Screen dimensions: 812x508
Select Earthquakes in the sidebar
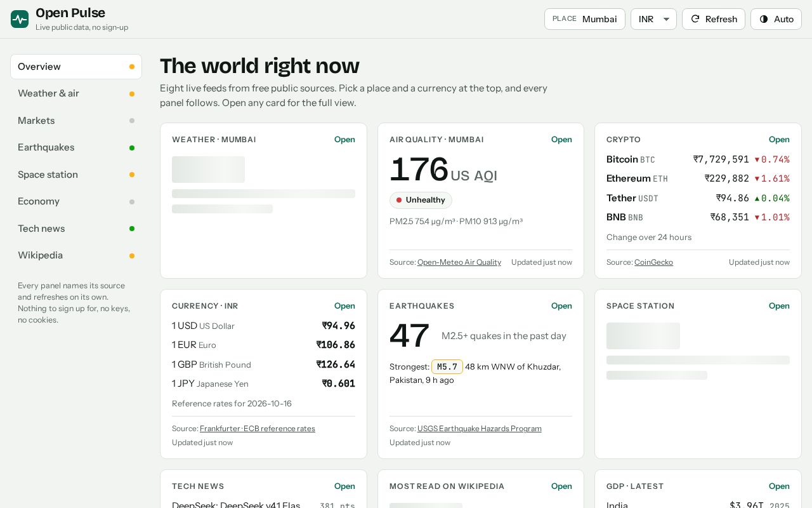[x=76, y=147]
